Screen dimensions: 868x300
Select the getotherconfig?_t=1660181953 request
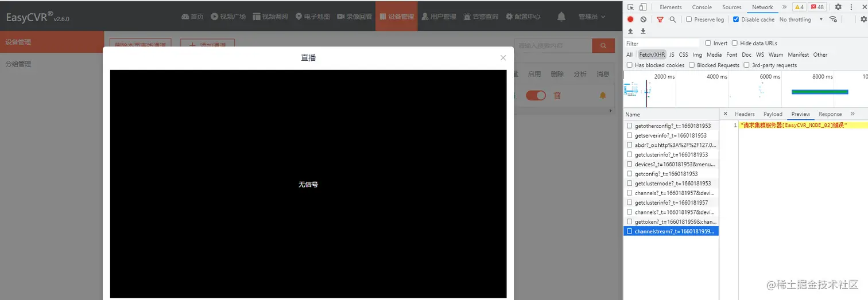(671, 126)
